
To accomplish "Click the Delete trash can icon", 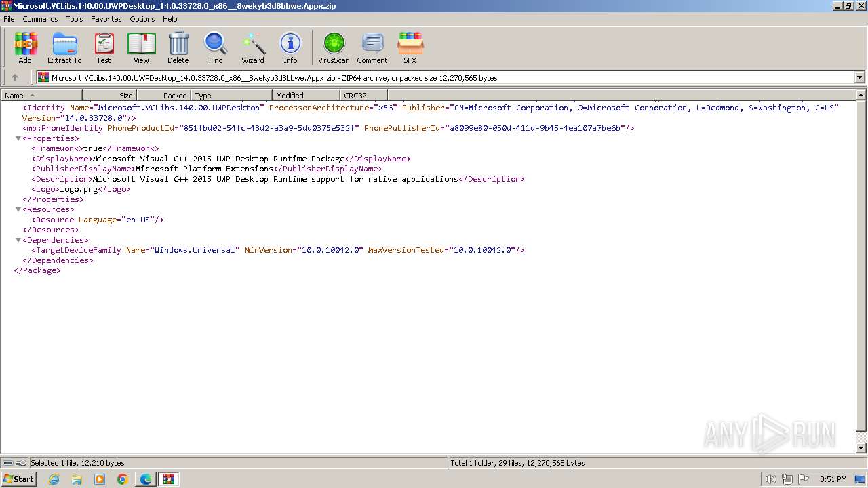I will (178, 48).
